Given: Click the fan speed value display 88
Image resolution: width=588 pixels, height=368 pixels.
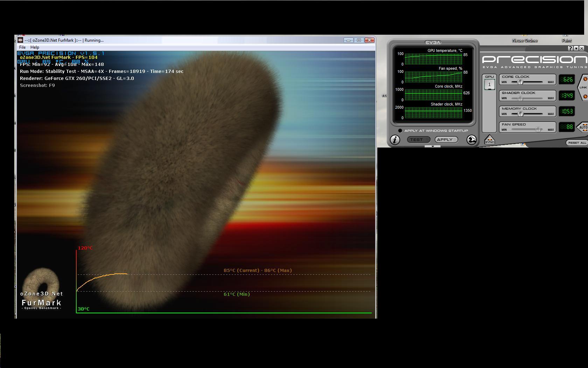Looking at the screenshot, I should (567, 127).
